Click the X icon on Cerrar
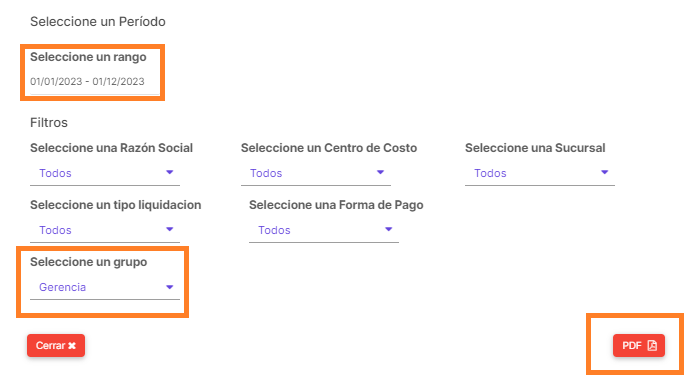This screenshot has height=386, width=699. pyautogui.click(x=72, y=345)
